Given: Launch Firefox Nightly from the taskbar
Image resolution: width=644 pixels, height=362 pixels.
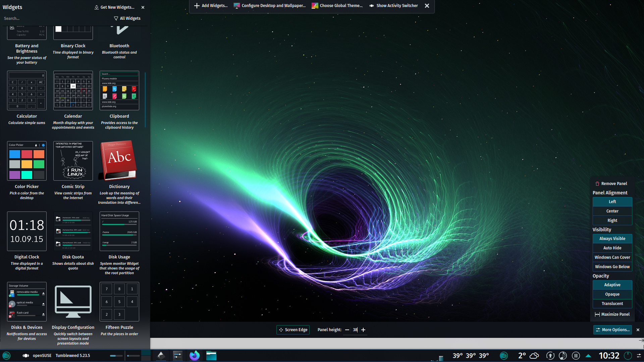Looking at the screenshot, I should [195, 356].
